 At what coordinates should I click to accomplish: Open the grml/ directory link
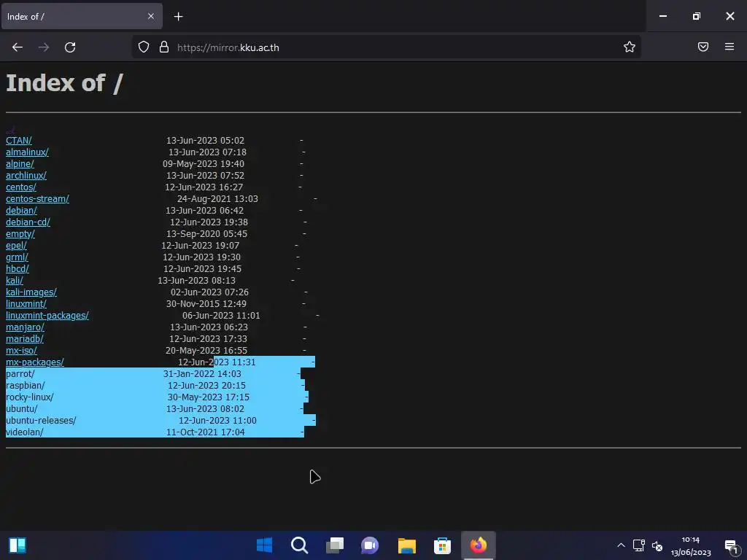click(x=18, y=257)
